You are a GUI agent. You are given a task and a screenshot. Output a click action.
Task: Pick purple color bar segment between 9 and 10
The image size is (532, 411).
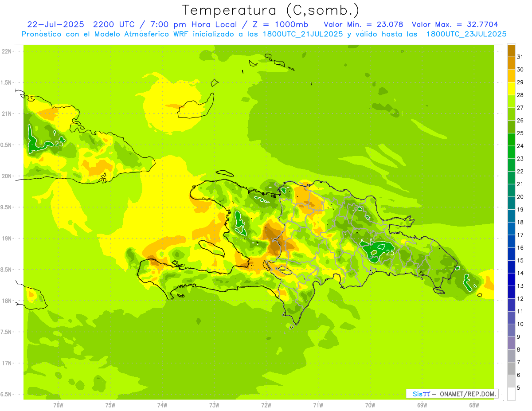pyautogui.click(x=511, y=330)
